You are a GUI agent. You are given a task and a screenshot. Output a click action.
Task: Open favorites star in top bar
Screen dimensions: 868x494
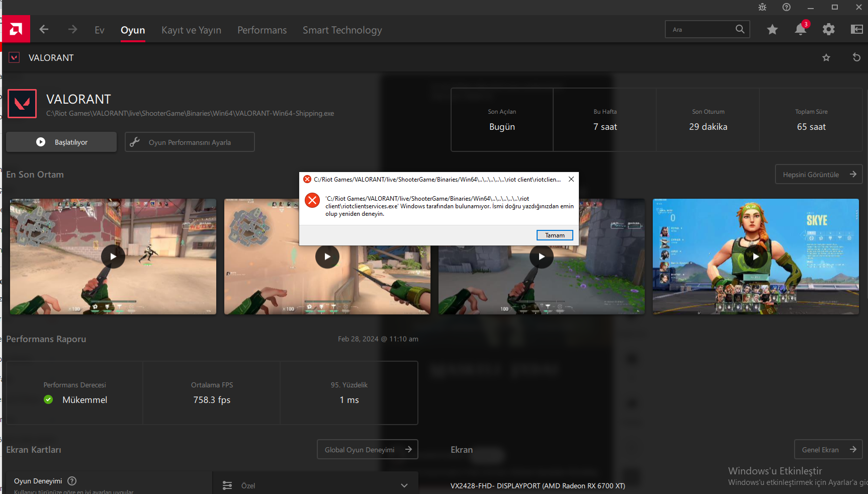(x=772, y=30)
